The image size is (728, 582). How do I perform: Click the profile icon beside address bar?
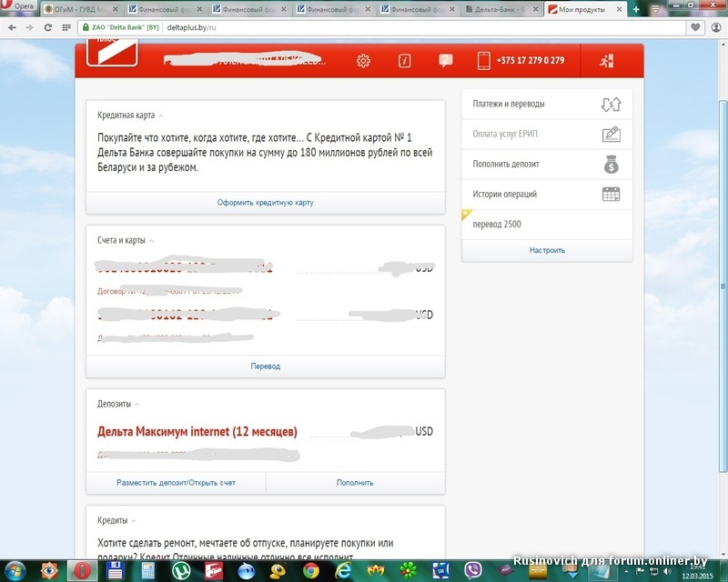coord(716,27)
